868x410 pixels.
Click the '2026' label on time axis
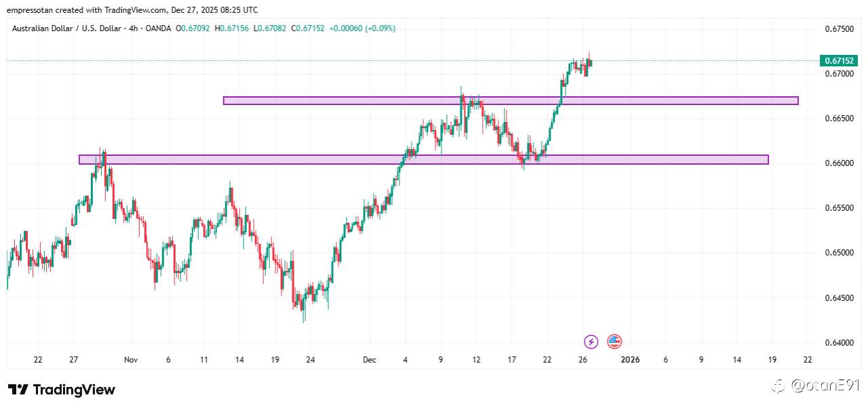pos(630,360)
